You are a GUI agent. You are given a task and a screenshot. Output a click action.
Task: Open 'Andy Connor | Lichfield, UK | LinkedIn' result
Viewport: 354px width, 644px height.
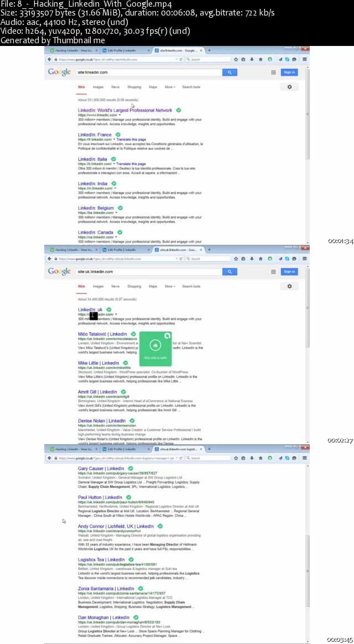pos(116,527)
